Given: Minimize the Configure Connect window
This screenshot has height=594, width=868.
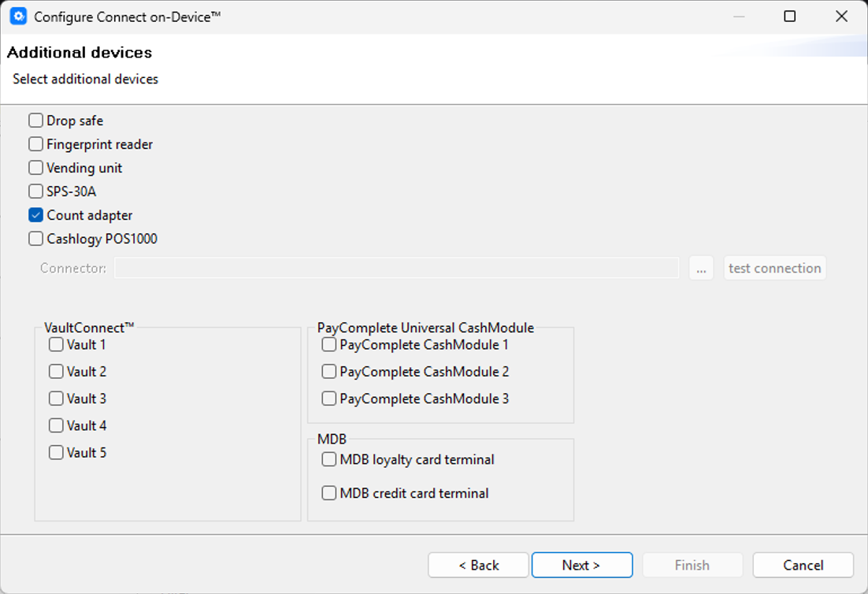Looking at the screenshot, I should [x=739, y=17].
